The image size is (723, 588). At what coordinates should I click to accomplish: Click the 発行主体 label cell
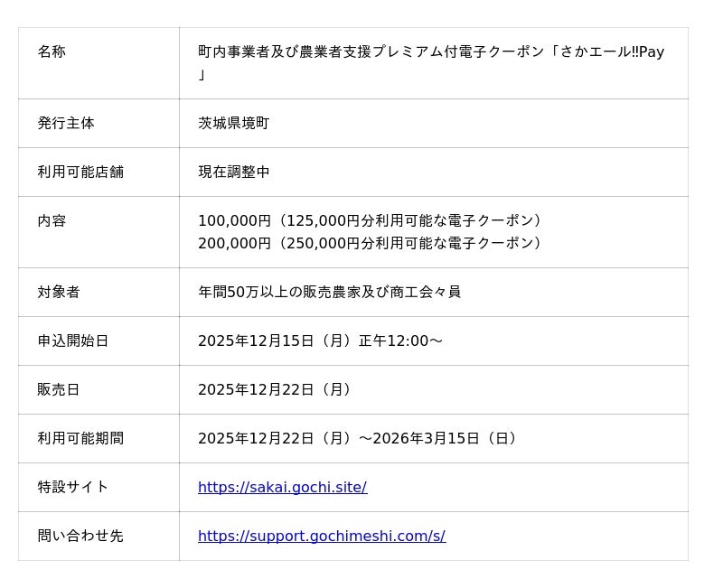coord(66,124)
